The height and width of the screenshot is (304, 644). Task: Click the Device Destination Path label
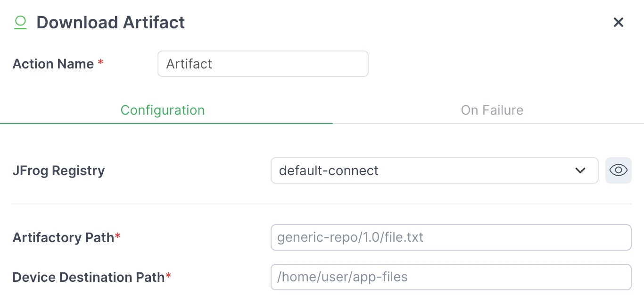pos(88,277)
